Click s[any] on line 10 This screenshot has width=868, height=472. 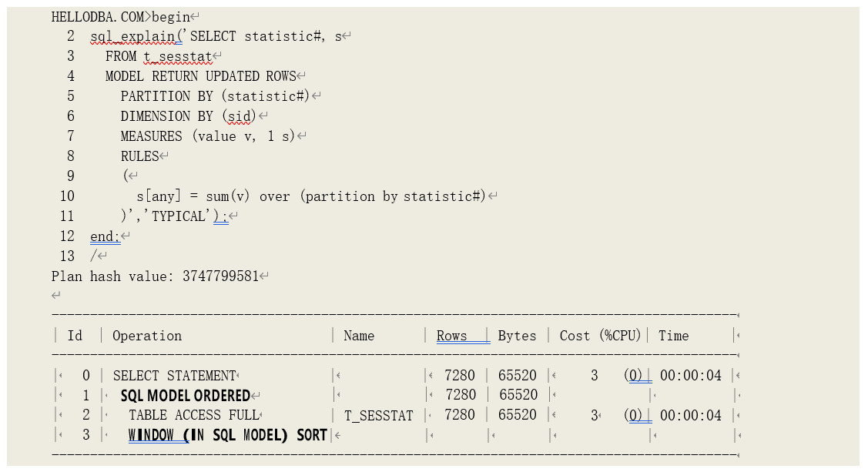(x=158, y=196)
